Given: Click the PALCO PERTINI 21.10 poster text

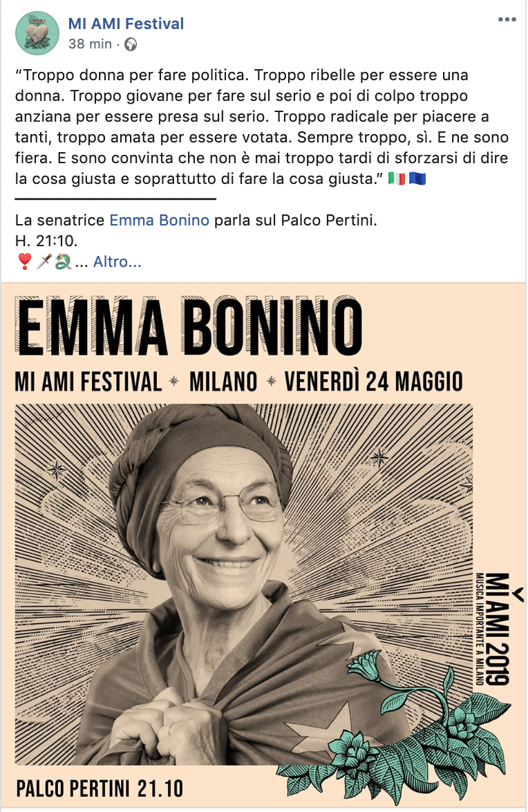Looking at the screenshot, I should point(100,788).
